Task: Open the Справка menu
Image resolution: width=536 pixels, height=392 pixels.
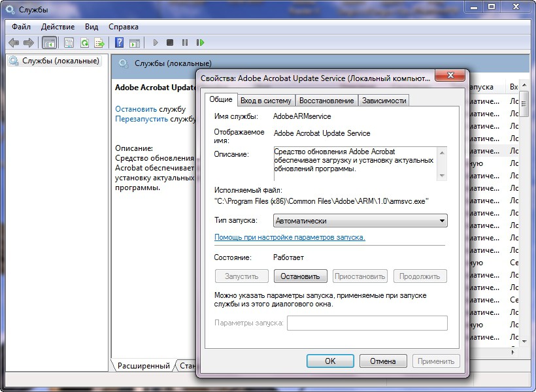Action: (123, 27)
